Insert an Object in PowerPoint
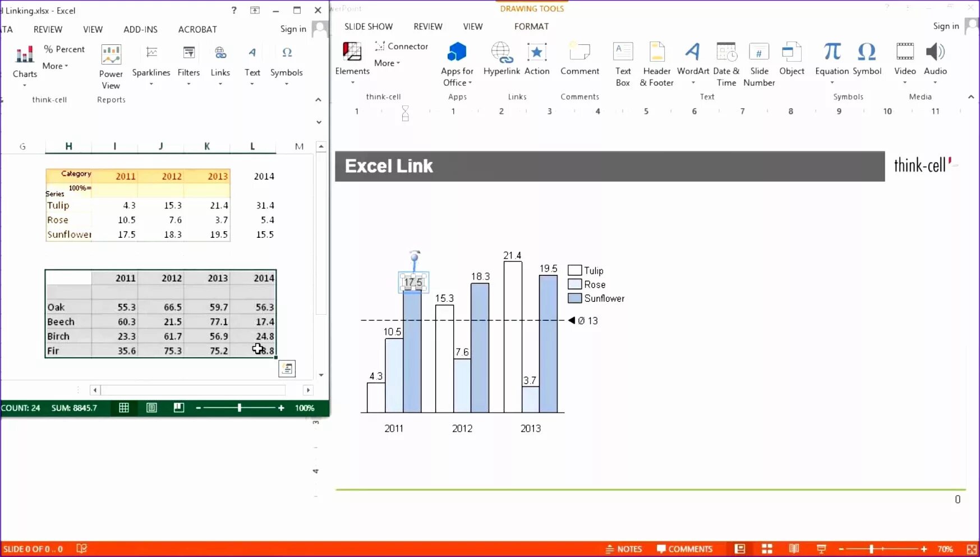This screenshot has height=557, width=980. [x=792, y=59]
